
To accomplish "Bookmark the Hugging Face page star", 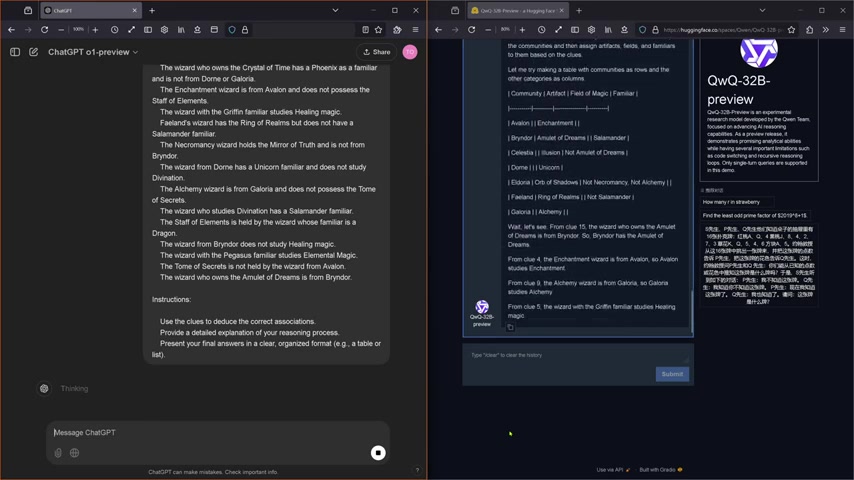I will click(791, 30).
